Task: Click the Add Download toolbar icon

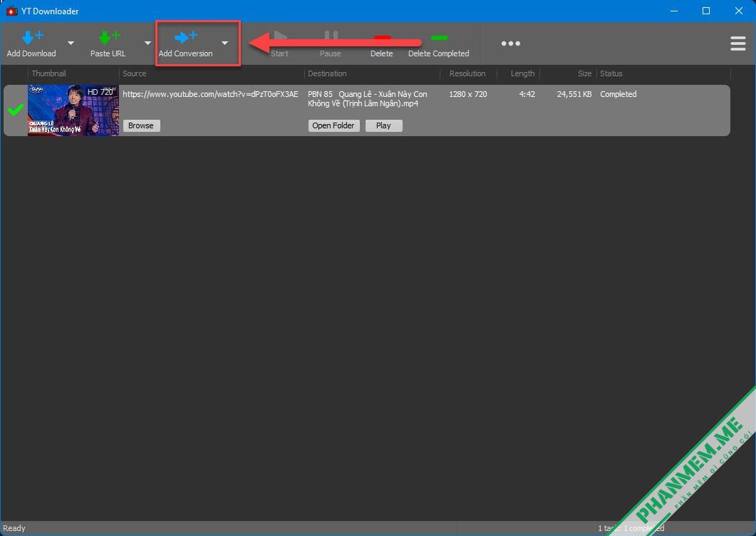Action: (x=32, y=36)
